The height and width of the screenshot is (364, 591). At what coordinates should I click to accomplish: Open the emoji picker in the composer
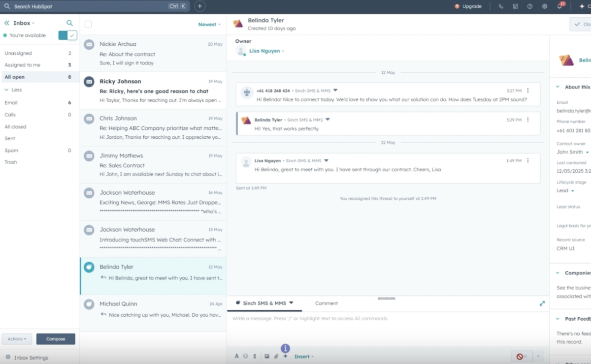245,356
